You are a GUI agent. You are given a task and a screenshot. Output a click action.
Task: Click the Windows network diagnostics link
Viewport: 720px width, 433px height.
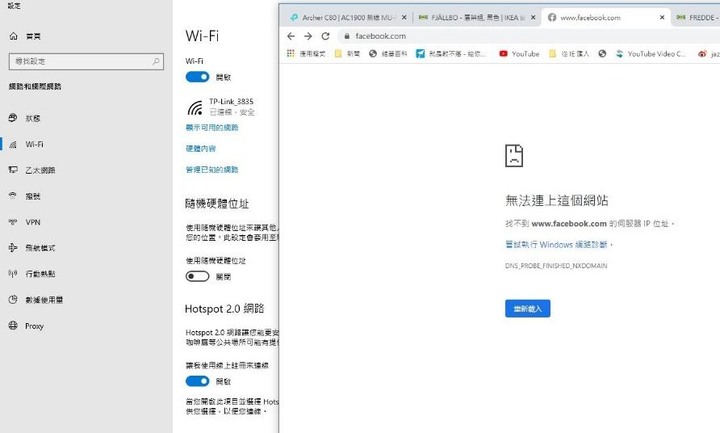pos(556,244)
